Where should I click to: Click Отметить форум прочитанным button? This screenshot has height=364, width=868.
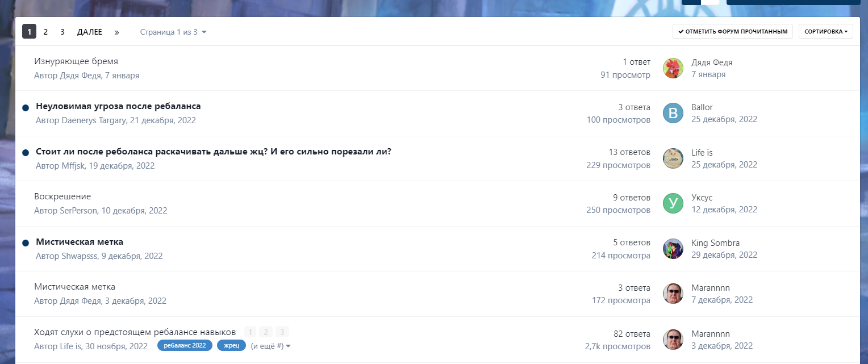(x=732, y=32)
